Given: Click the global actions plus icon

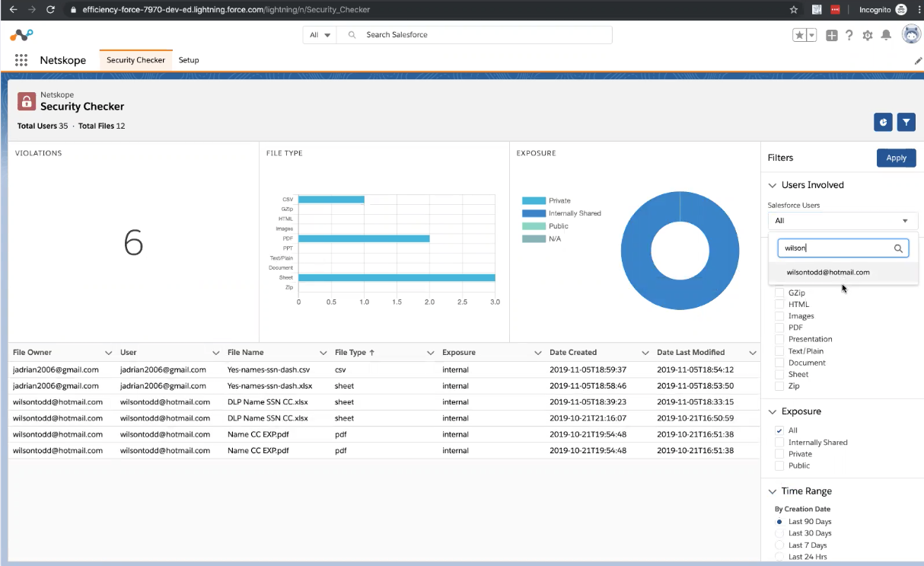Looking at the screenshot, I should click(x=832, y=35).
